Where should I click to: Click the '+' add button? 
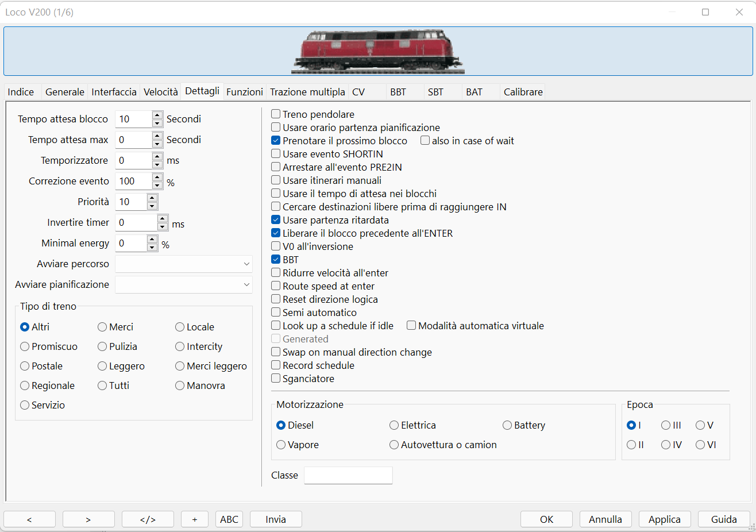click(194, 519)
